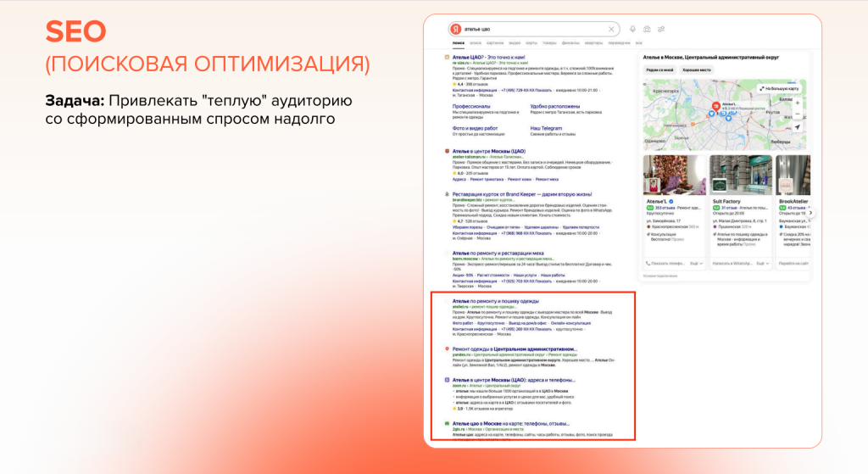Click 'Написать в WhatsApp' on the Suit Factory card
Viewport: 868px width, 474px height.
(732, 264)
